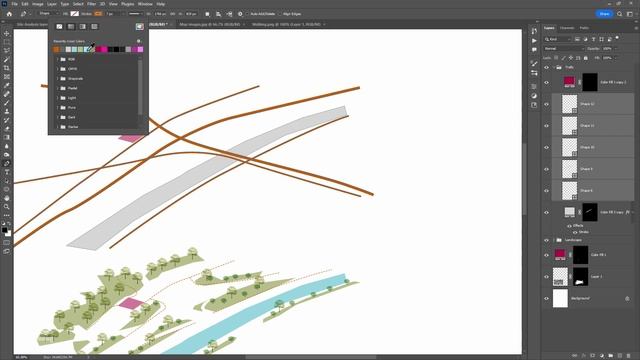Open the layer blend mode Normal dropdown

click(564, 49)
